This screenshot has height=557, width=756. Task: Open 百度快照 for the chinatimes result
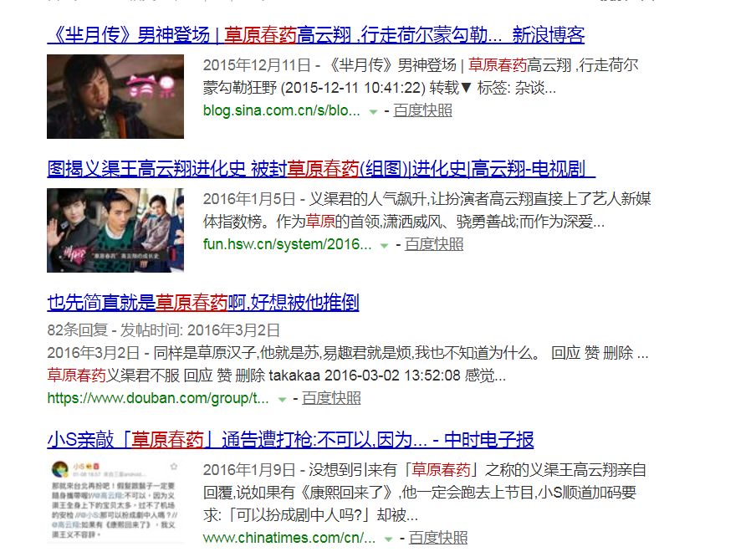pyautogui.click(x=438, y=538)
